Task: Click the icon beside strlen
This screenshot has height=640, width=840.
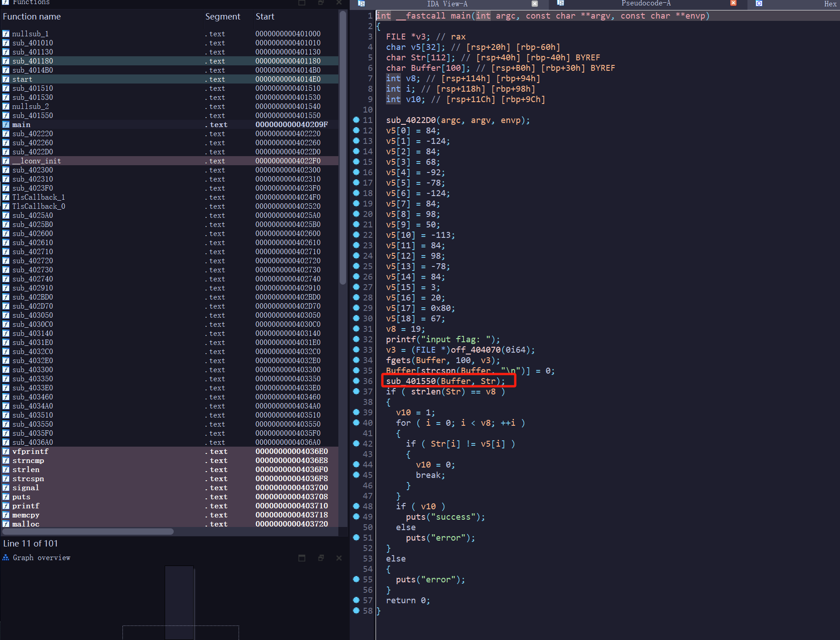Action: (6, 469)
